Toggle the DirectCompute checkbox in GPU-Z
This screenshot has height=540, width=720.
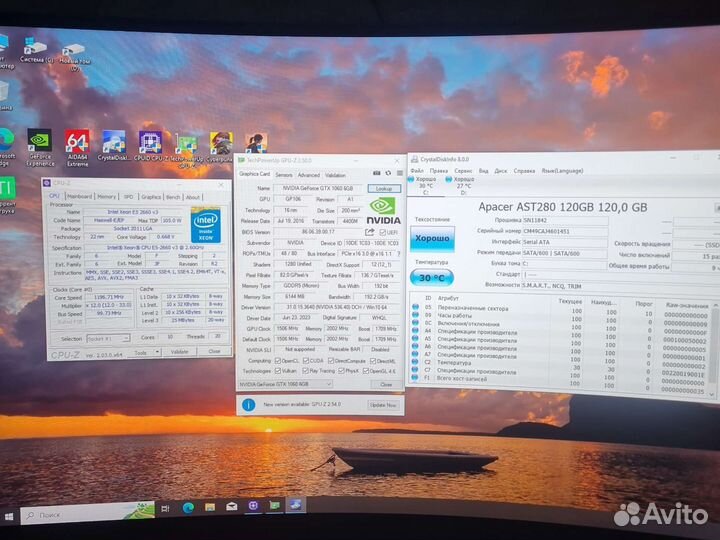(331, 361)
